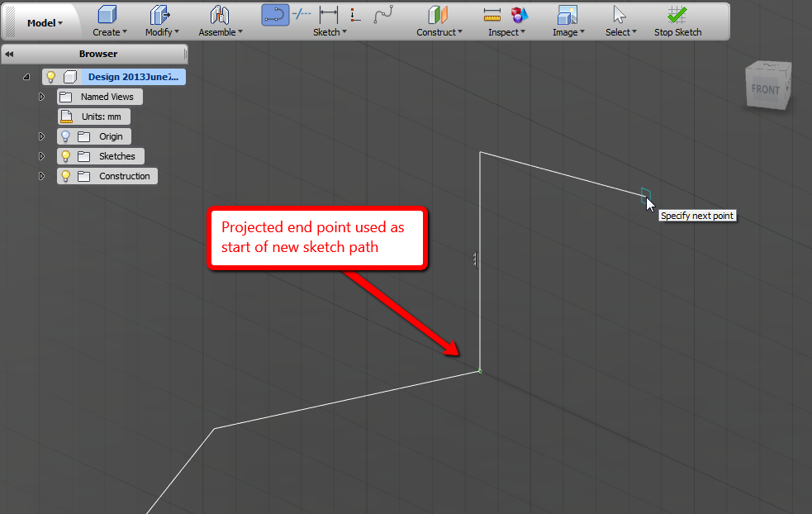The width and height of the screenshot is (812, 514).
Task: Select the active Line sketch tool
Action: 275,15
